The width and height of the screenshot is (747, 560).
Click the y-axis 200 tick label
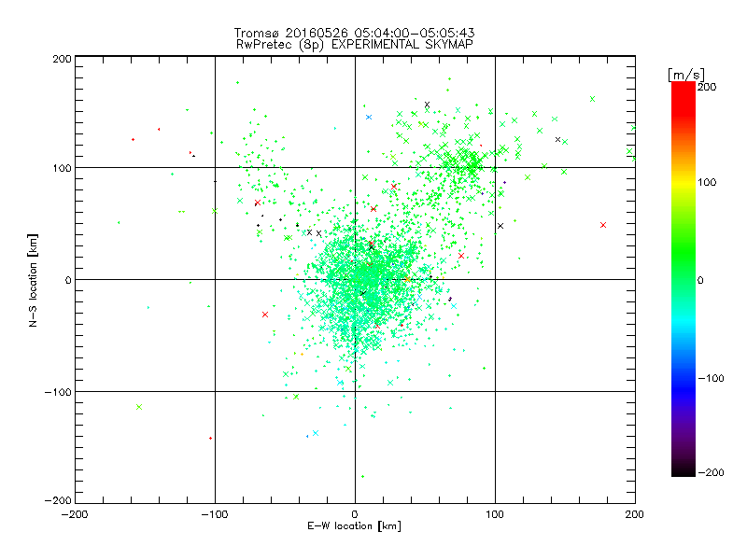tap(62, 59)
